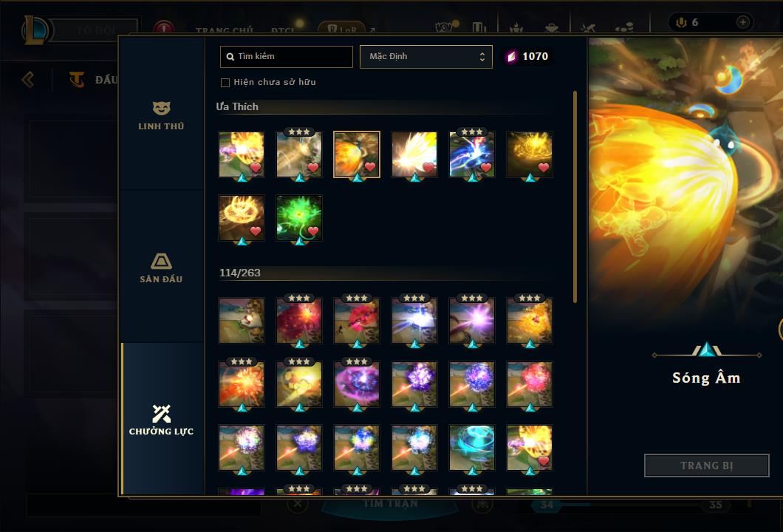Image resolution: width=783 pixels, height=532 pixels.
Task: Open the Mặc Định sort dropdown
Action: (426, 56)
